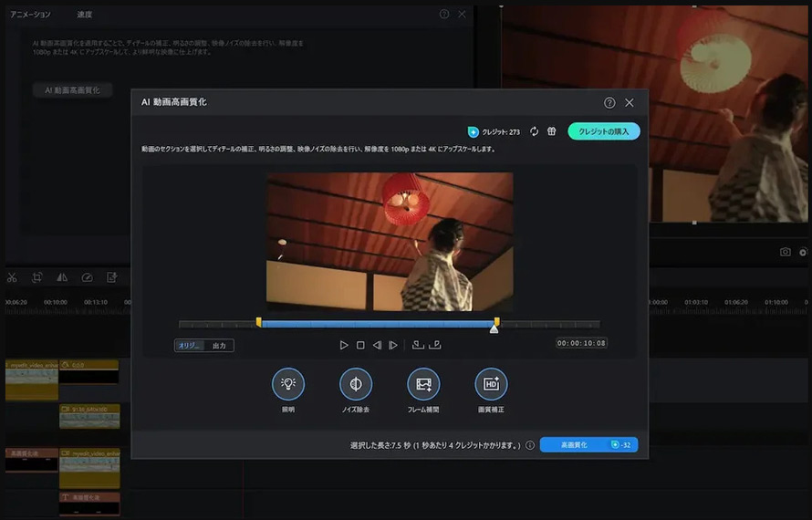Select the crop tool in the timeline toolbar

click(36, 277)
